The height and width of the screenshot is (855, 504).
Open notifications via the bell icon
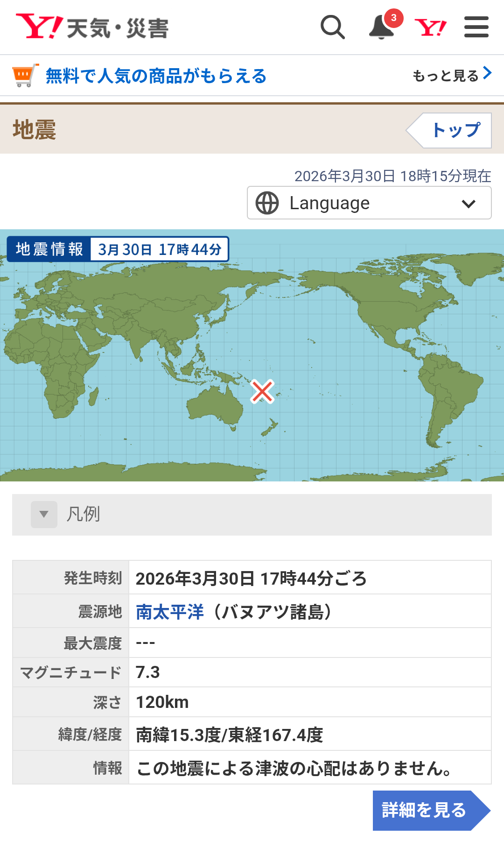381,28
